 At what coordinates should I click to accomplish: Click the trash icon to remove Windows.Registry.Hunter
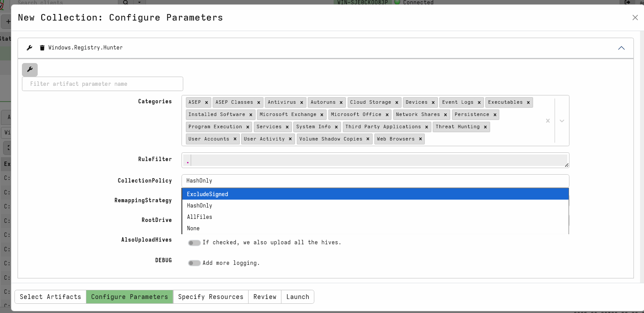[42, 48]
